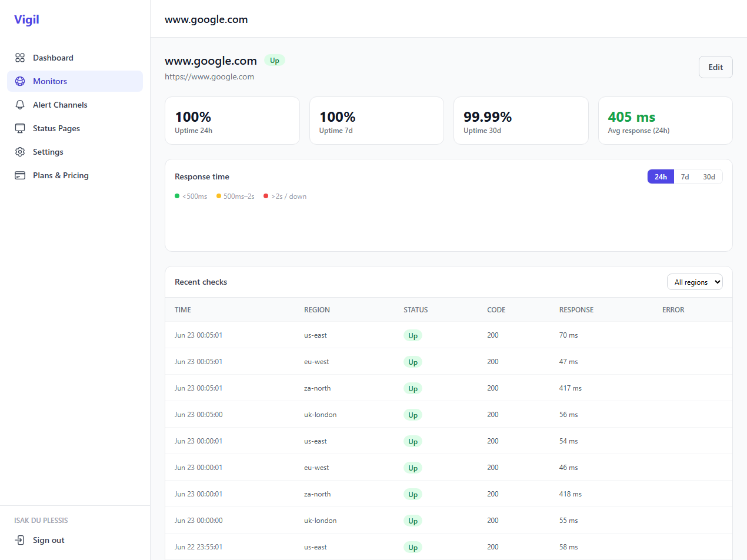Click the Alert Channels bell icon
This screenshot has width=747, height=560.
click(20, 105)
